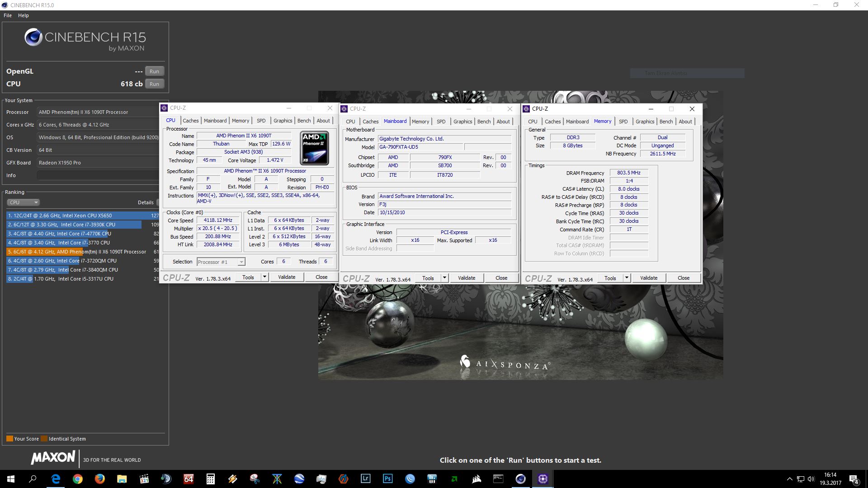The image size is (868, 488).
Task: Open the Graphics tab in middle CPU-Z window
Action: tap(463, 122)
